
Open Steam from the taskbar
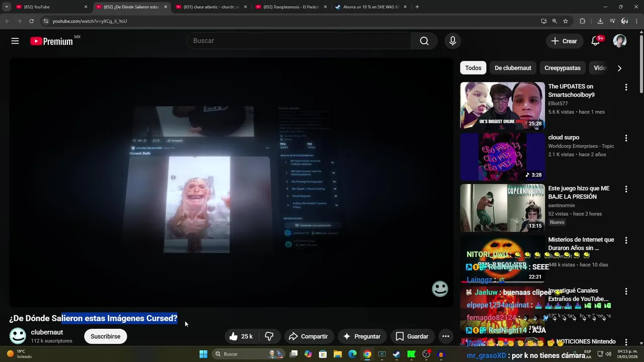tap(396, 354)
